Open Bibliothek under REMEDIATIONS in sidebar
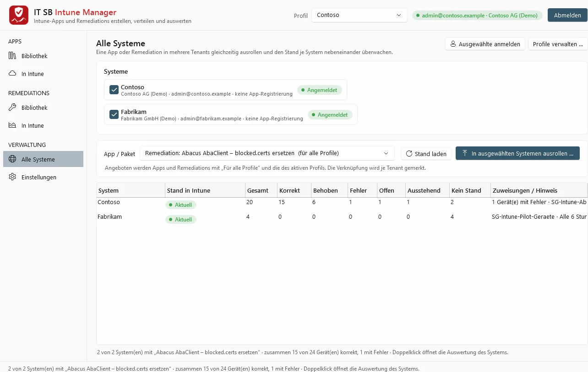The image size is (588, 372). coord(43,108)
